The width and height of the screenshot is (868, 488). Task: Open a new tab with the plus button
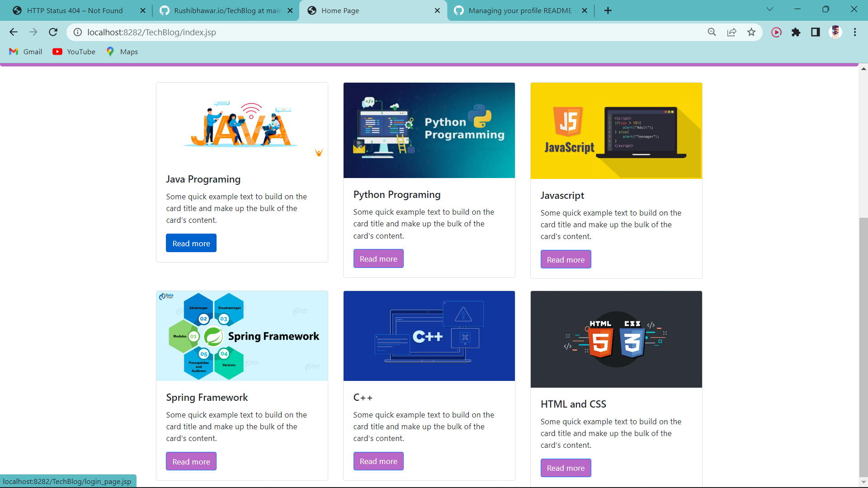click(x=608, y=10)
